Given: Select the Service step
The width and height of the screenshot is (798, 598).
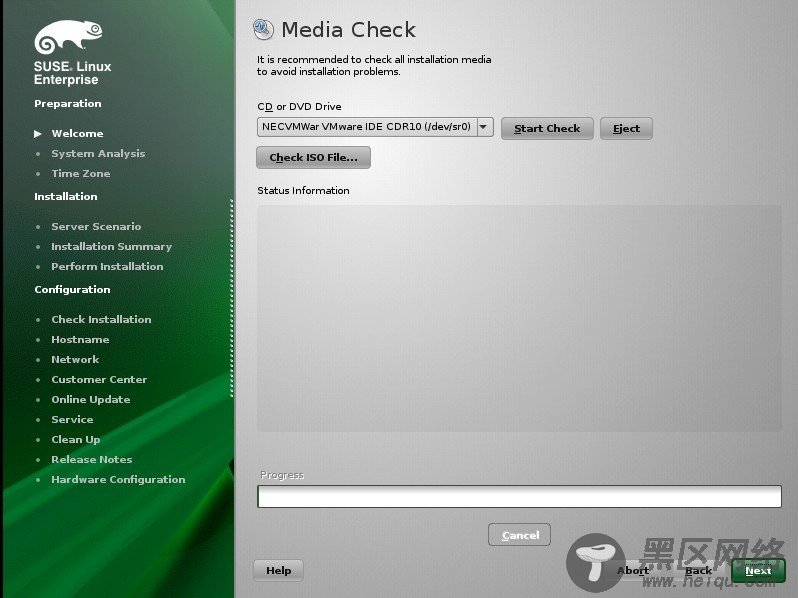Looking at the screenshot, I should click(72, 419).
